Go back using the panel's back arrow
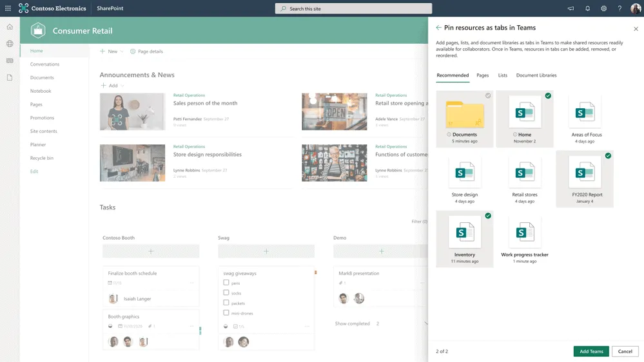 pyautogui.click(x=438, y=28)
